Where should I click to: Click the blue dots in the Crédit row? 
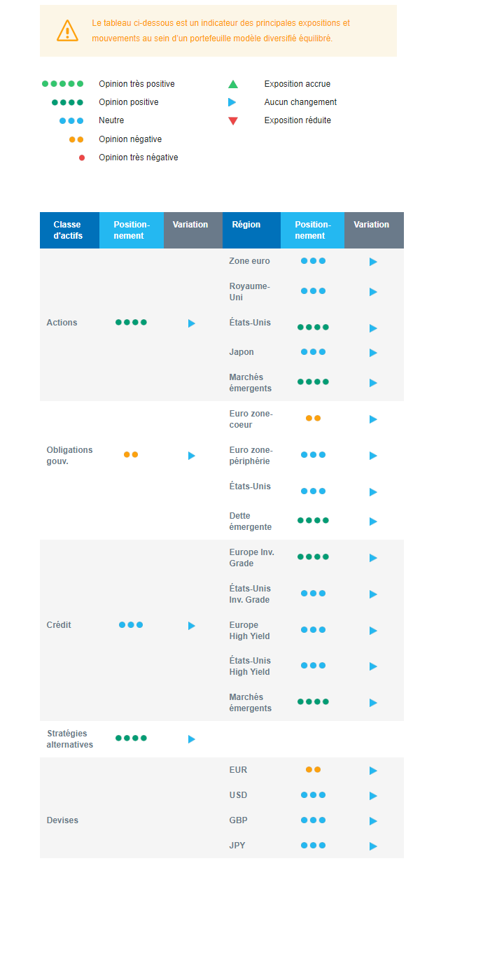tap(131, 625)
